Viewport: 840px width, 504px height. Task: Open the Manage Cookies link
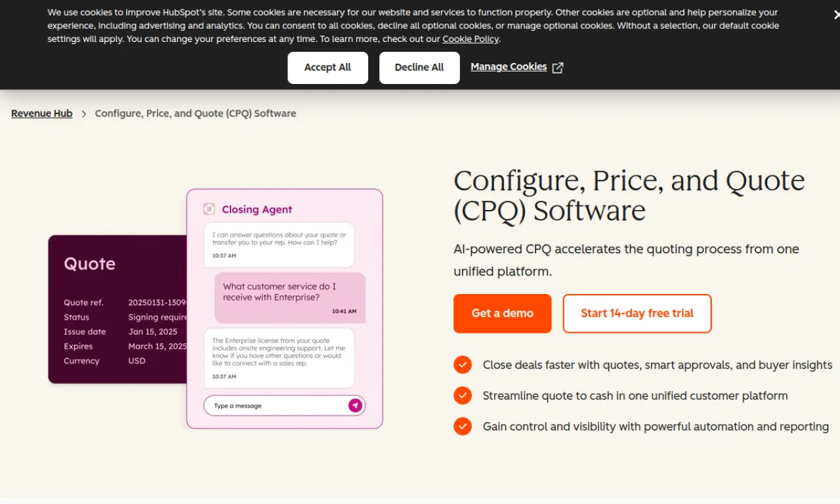(509, 67)
